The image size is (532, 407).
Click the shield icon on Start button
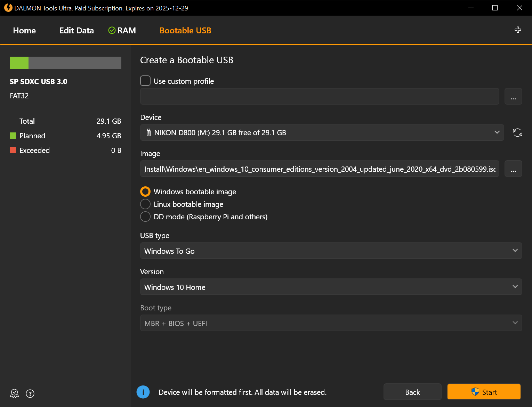pyautogui.click(x=475, y=392)
